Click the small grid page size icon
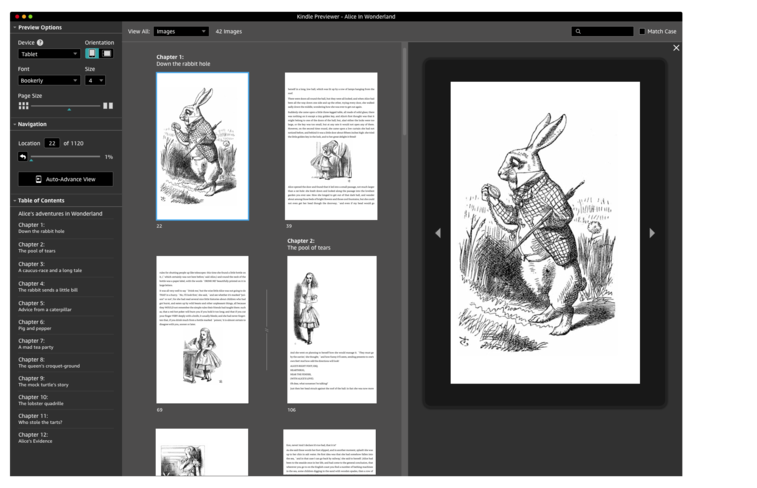The image size is (757, 488). pos(23,106)
